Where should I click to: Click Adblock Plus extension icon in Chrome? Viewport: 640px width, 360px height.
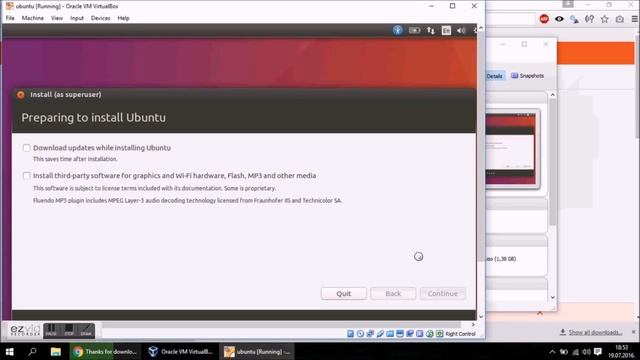[544, 19]
